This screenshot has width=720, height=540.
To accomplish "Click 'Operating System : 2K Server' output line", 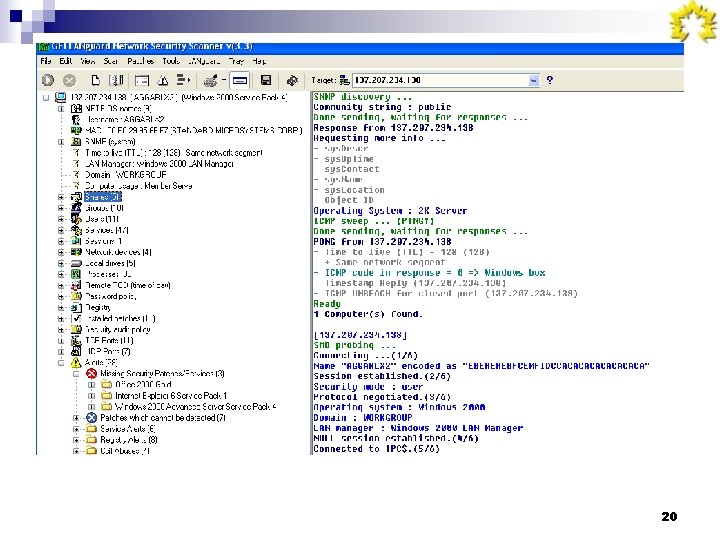I will [390, 211].
